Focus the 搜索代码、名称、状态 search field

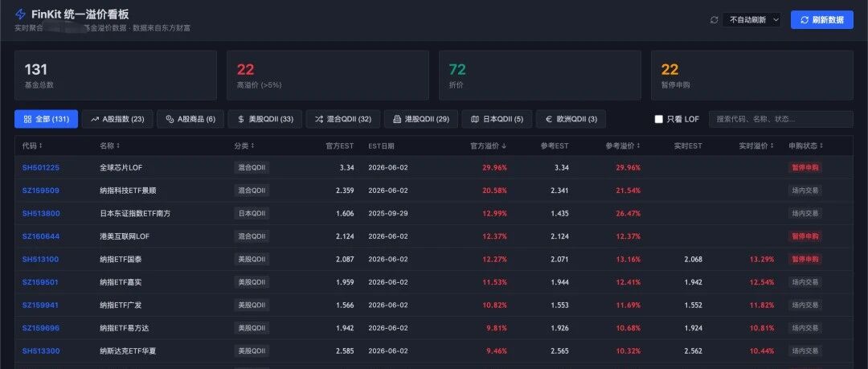[781, 119]
